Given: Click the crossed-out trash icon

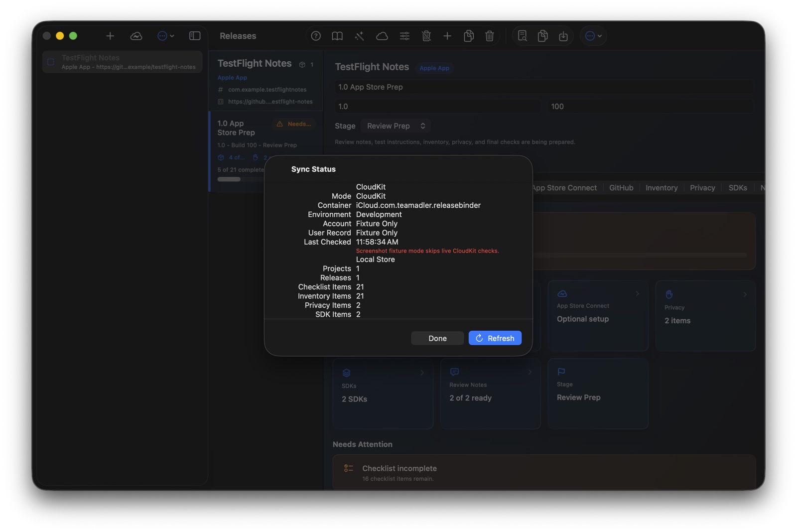Looking at the screenshot, I should (426, 36).
